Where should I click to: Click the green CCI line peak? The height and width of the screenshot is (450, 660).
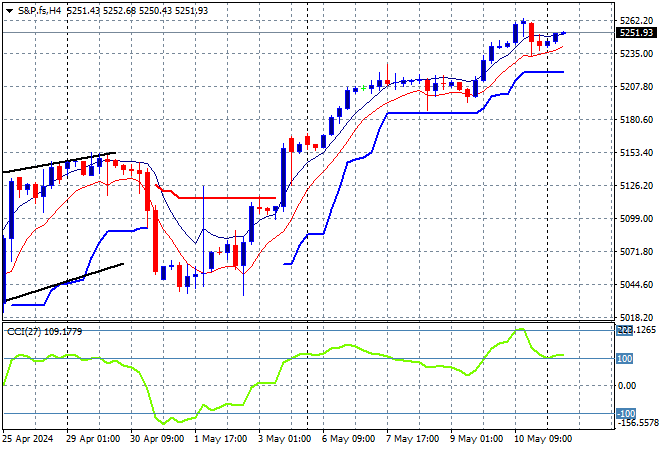coord(520,330)
